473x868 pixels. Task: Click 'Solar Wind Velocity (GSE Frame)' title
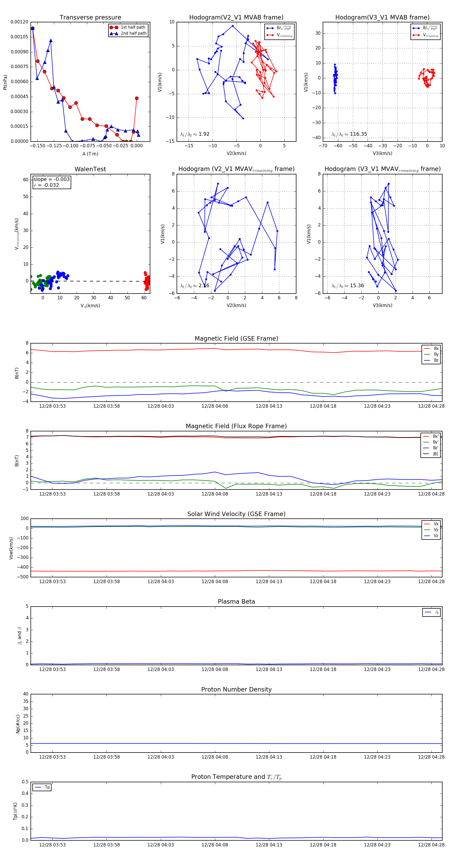(x=236, y=514)
